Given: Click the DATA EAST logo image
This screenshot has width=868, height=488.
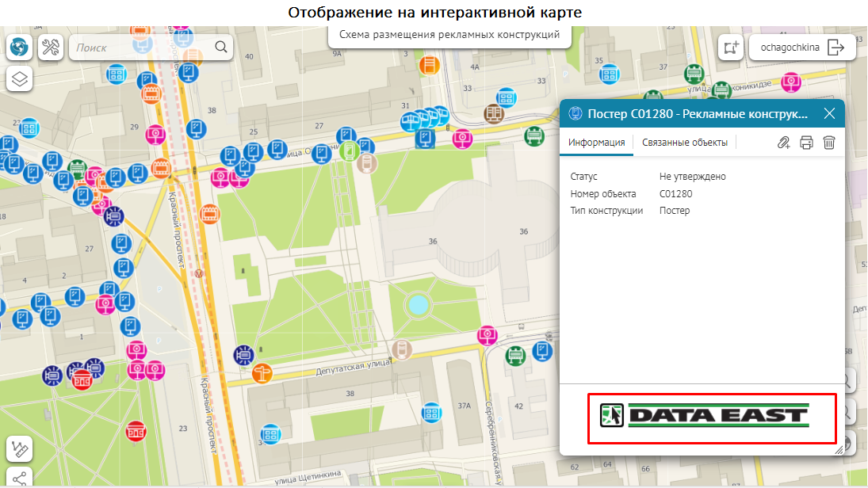Looking at the screenshot, I should 711,417.
